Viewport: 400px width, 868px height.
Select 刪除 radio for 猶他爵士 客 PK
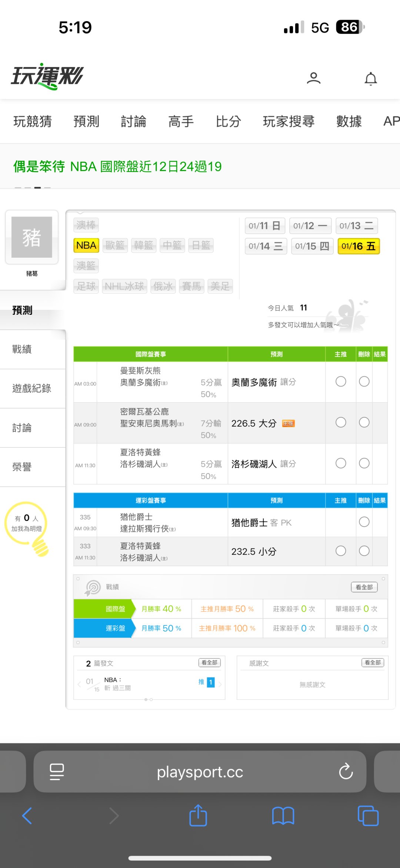coord(364,522)
